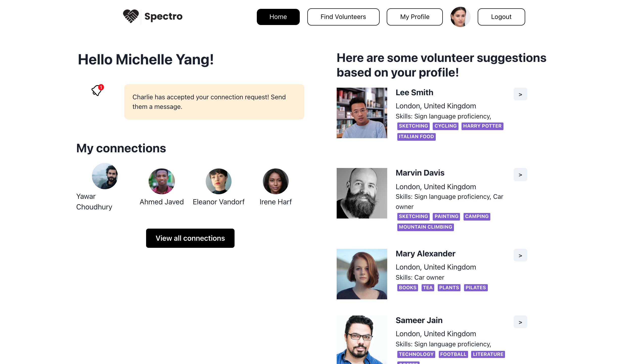Click Eleanor Vandorf's connection avatar
Viewport: 644px width, 364px height.
[x=218, y=181]
